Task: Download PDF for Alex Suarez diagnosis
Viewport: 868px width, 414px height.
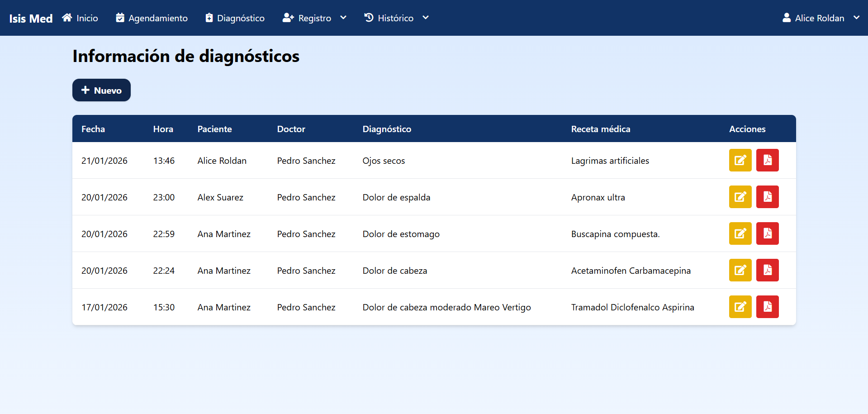Action: pos(767,197)
